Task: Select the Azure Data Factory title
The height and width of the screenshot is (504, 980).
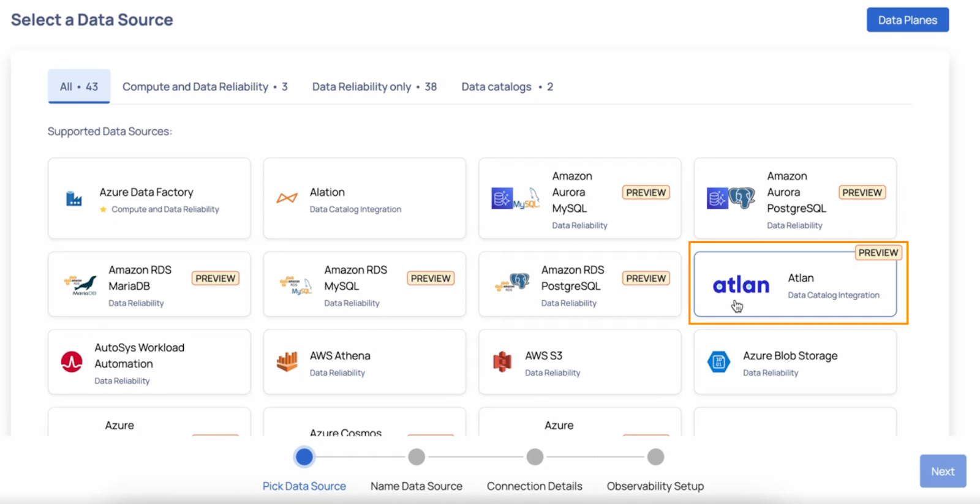Action: coord(146,192)
